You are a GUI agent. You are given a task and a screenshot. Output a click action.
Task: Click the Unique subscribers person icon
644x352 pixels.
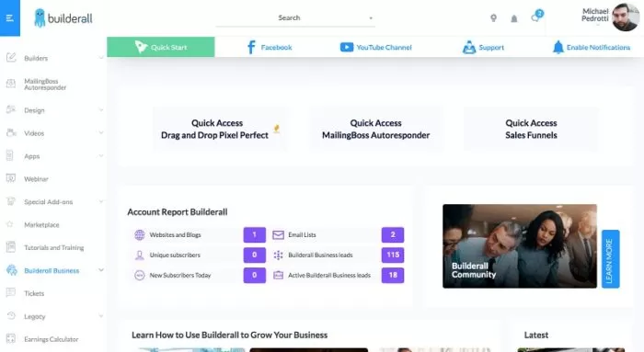coord(140,255)
